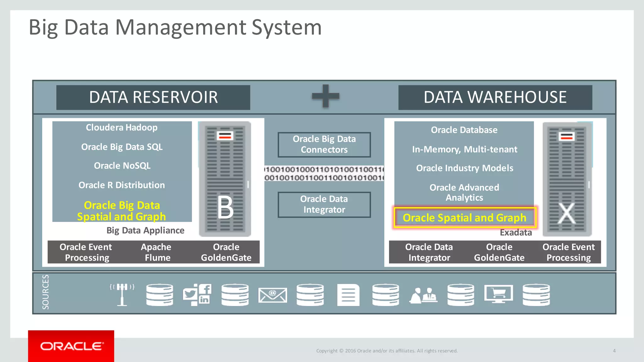Click the Cloudera Hadoop text
The width and height of the screenshot is (644, 362).
(x=122, y=128)
